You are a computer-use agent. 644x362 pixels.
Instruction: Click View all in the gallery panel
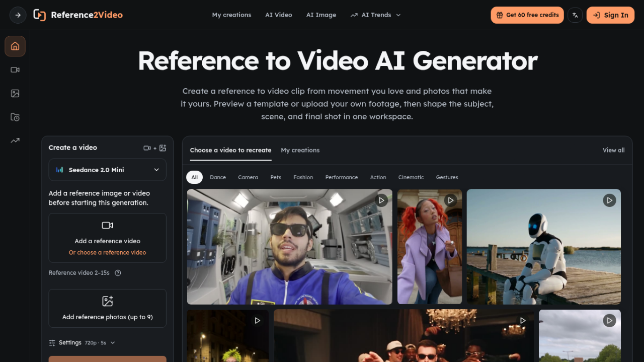point(614,150)
